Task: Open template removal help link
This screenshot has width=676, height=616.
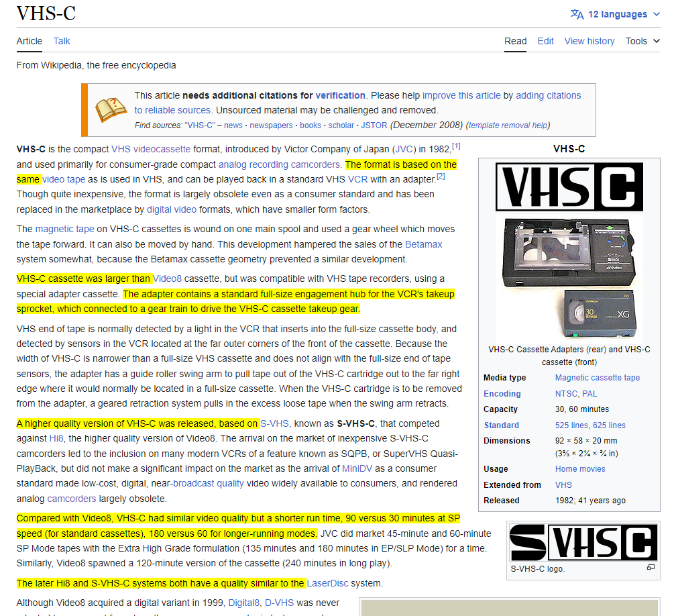Action: click(508, 125)
